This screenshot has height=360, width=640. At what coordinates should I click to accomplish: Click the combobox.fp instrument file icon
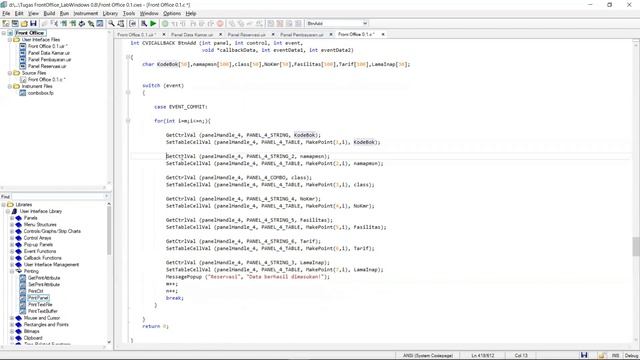(23, 93)
